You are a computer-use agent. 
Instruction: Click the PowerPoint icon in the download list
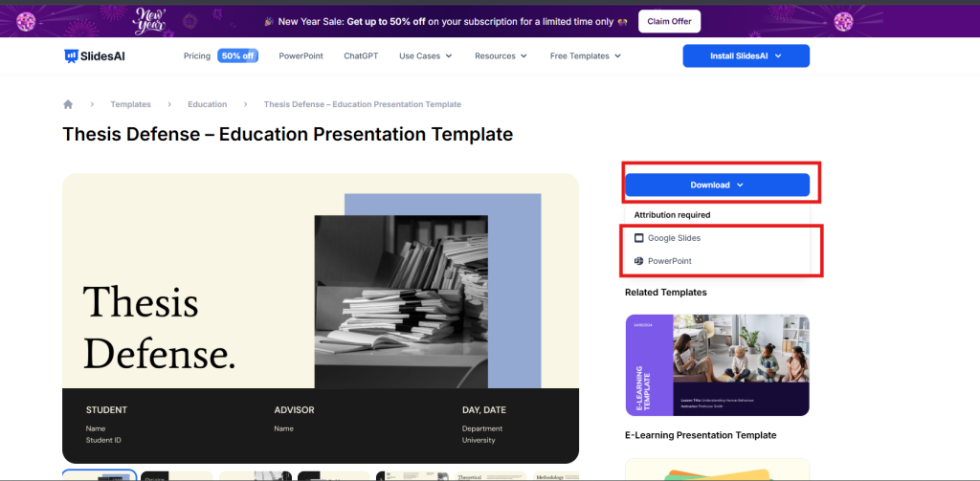coord(639,261)
